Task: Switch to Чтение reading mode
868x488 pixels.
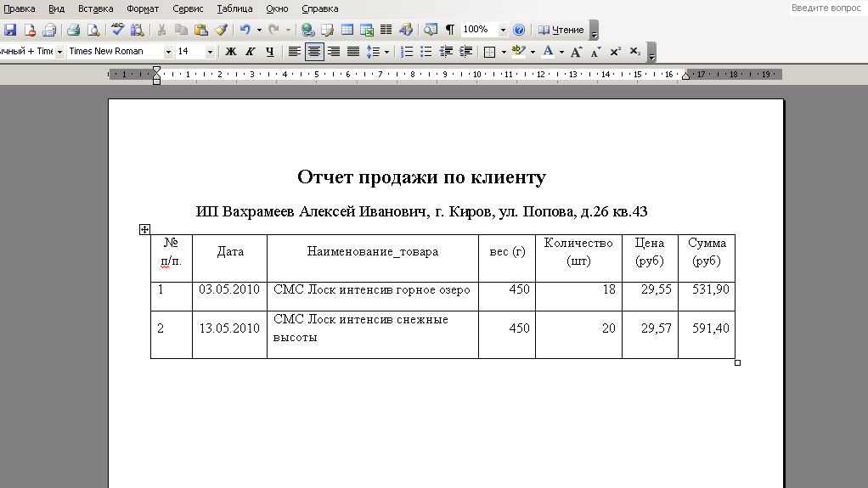Action: 561,30
